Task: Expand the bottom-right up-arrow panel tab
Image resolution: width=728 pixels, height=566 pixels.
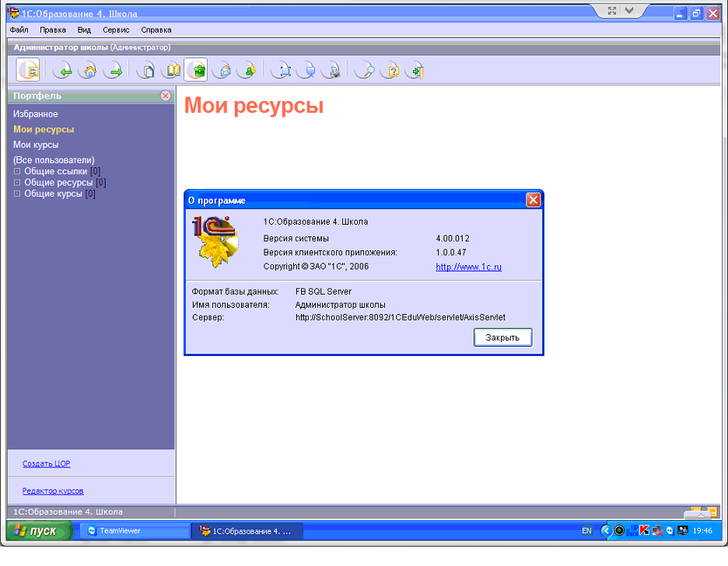Action: [x=701, y=515]
